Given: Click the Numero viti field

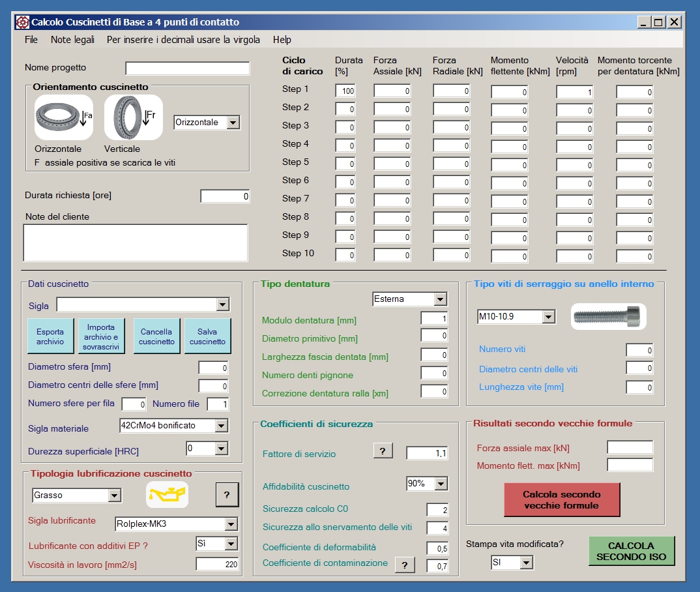Looking at the screenshot, I should tap(640, 351).
